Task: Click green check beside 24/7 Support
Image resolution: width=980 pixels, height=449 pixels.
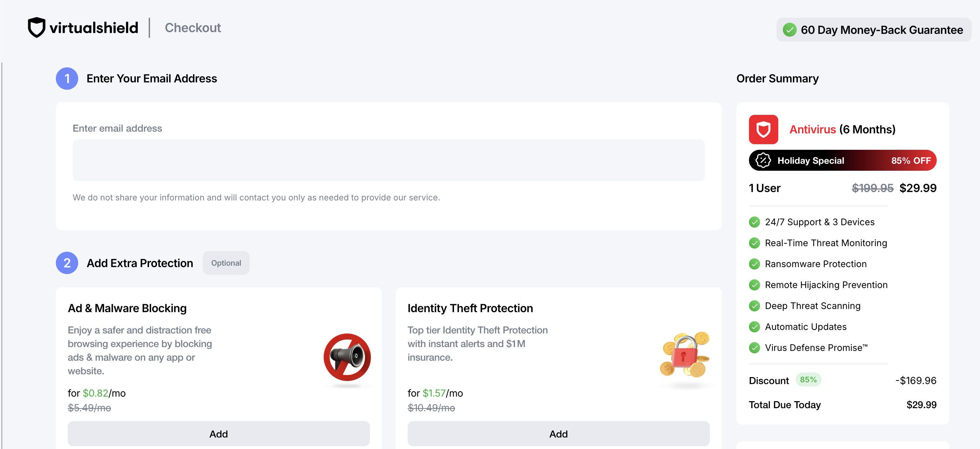Action: tap(754, 222)
